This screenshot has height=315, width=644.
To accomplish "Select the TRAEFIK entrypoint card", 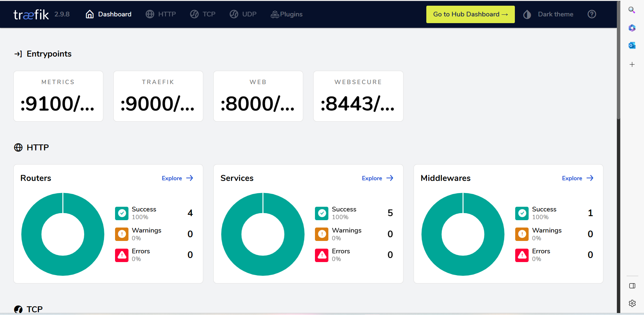I will [158, 96].
